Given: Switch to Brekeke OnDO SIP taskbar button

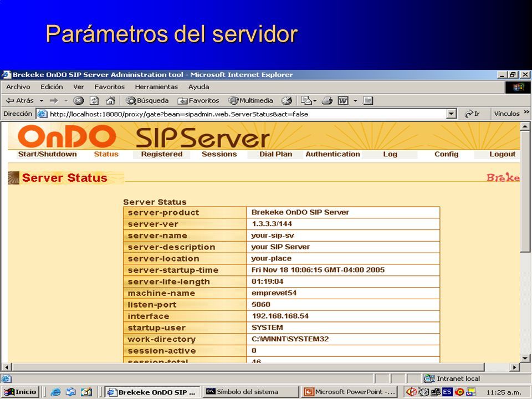Looking at the screenshot, I should point(152,392).
